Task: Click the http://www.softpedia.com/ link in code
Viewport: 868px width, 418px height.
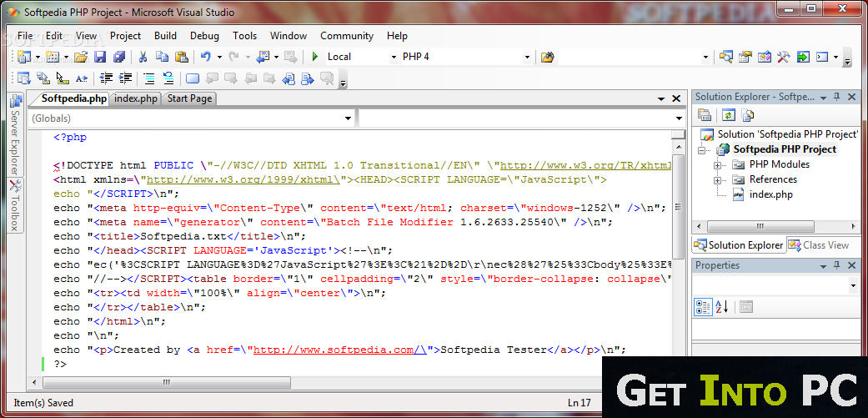Action: [339, 350]
